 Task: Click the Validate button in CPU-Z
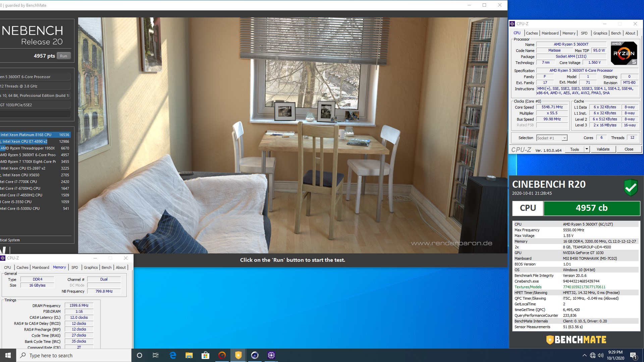coord(603,149)
